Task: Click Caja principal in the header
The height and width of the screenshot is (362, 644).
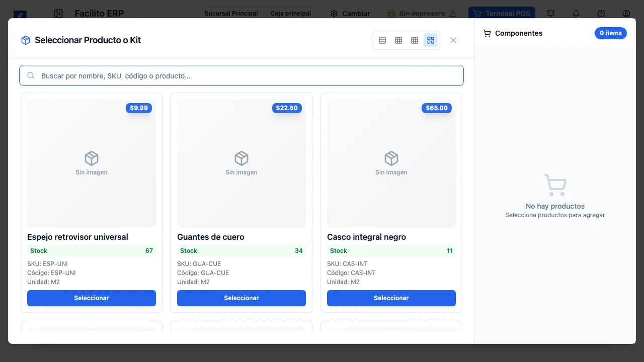Action: coord(291,14)
